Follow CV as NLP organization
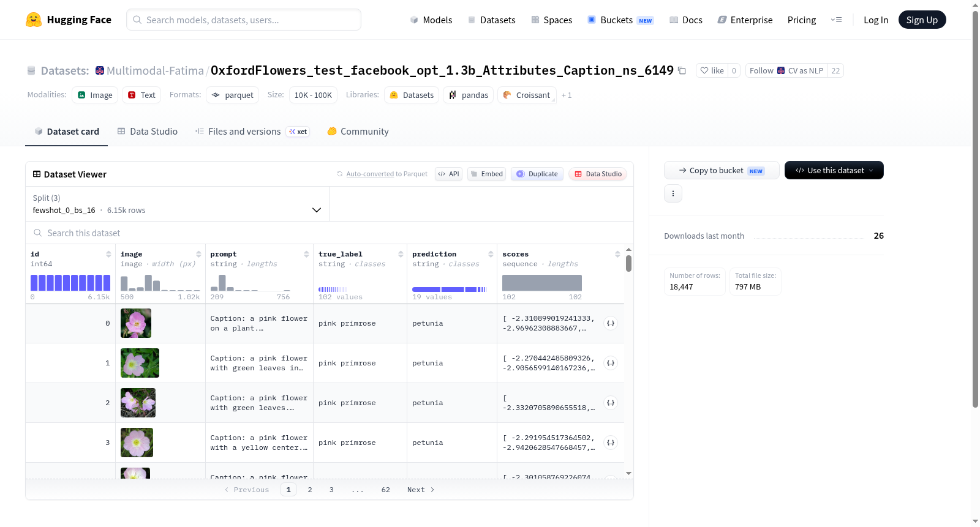This screenshot has height=527, width=980. point(786,70)
